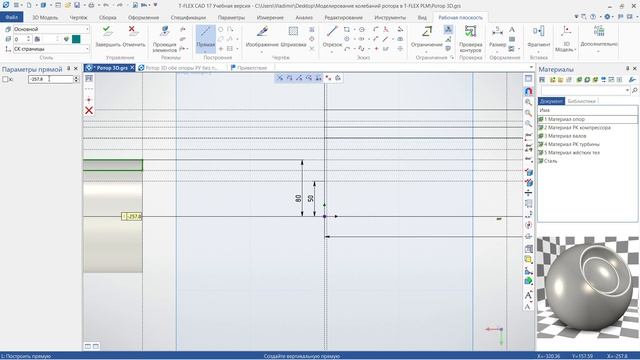Click the first icon in Материалы toolbar

pos(542,80)
